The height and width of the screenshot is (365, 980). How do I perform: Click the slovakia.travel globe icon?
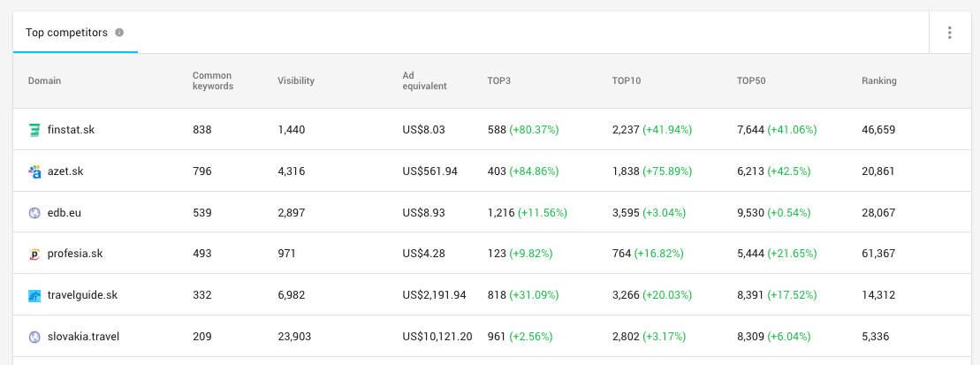click(34, 336)
